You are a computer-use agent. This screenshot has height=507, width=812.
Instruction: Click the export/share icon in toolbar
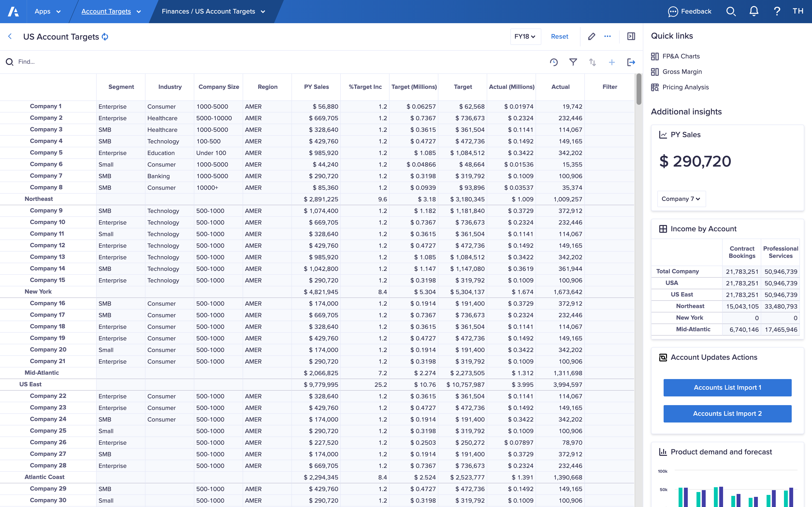631,61
